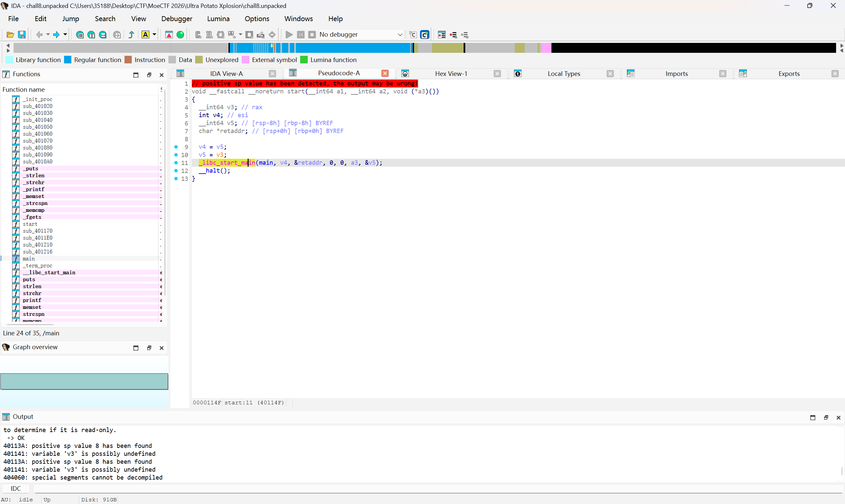Screen dimensions: 845x504
Task: Select _printf in the Functions list
Action: 33,189
